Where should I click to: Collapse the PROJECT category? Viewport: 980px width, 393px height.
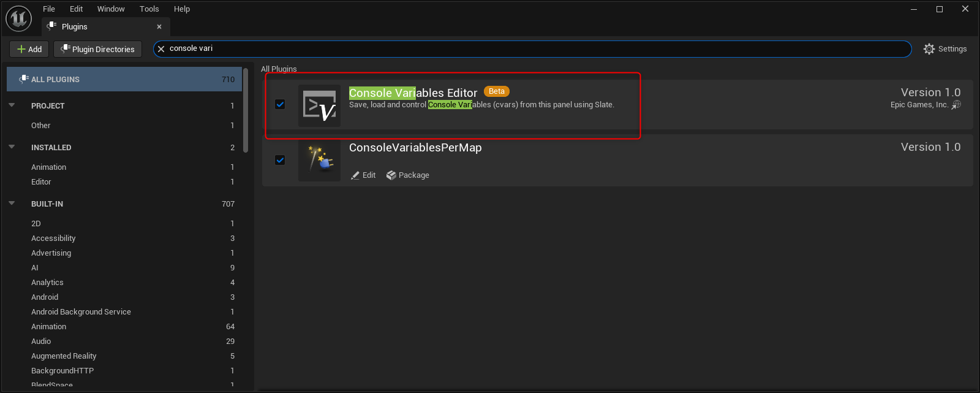pos(12,105)
